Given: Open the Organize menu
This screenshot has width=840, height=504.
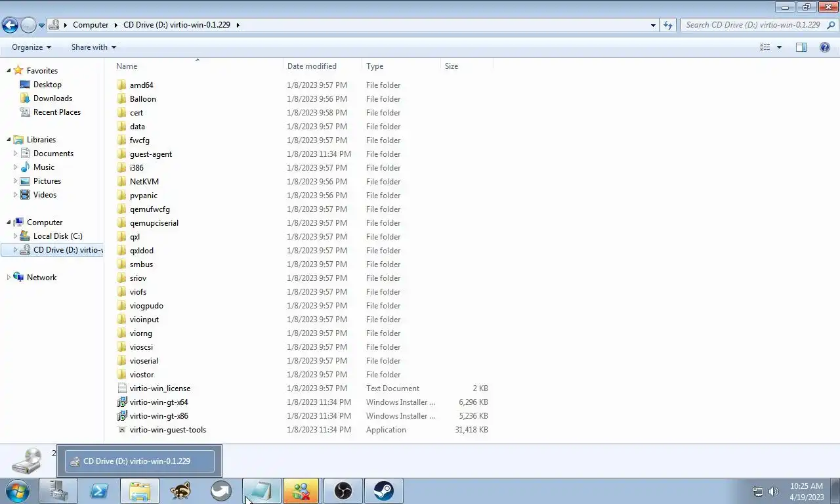Looking at the screenshot, I should pos(31,47).
